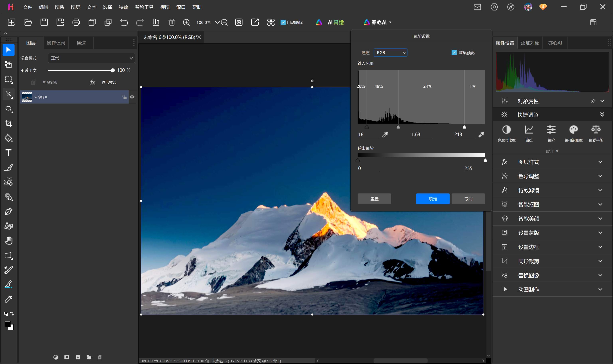
Task: Switch to the 添加对象 tab
Action: tap(530, 43)
